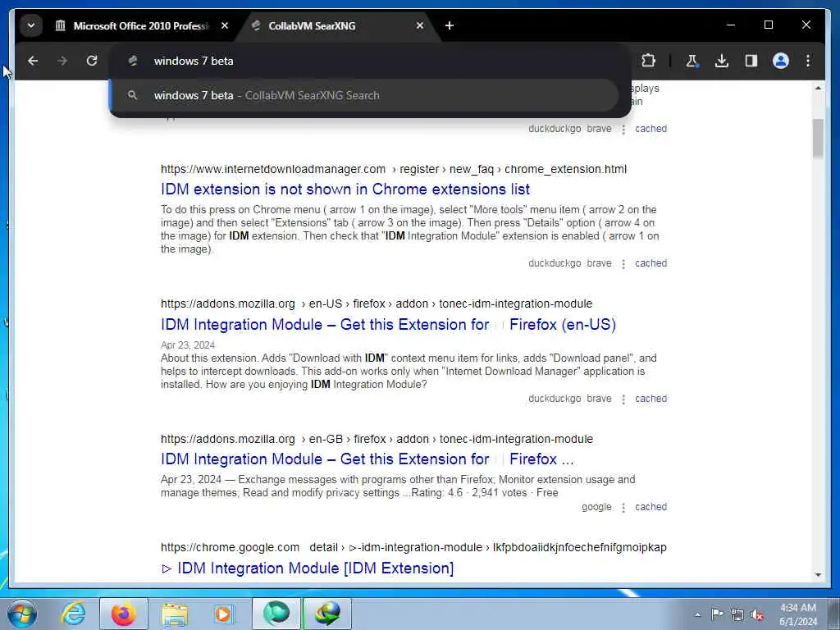Go forward with the forward arrow
This screenshot has height=630, width=840.
[x=62, y=61]
